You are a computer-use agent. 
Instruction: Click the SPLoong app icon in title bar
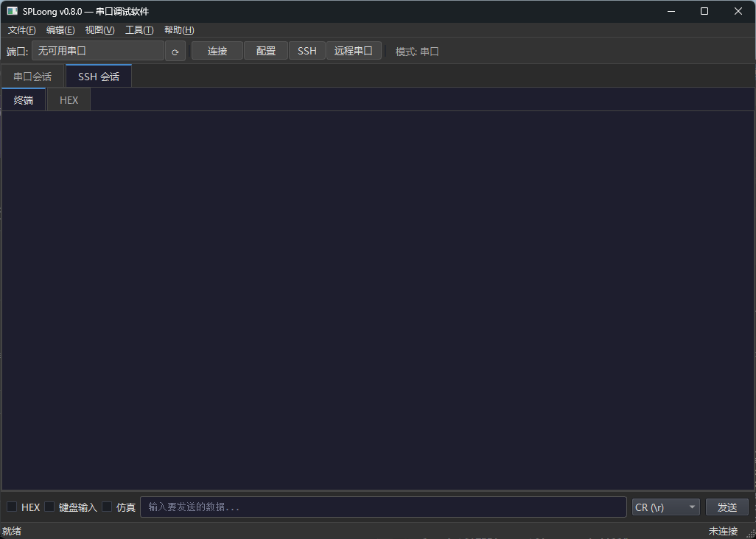12,11
